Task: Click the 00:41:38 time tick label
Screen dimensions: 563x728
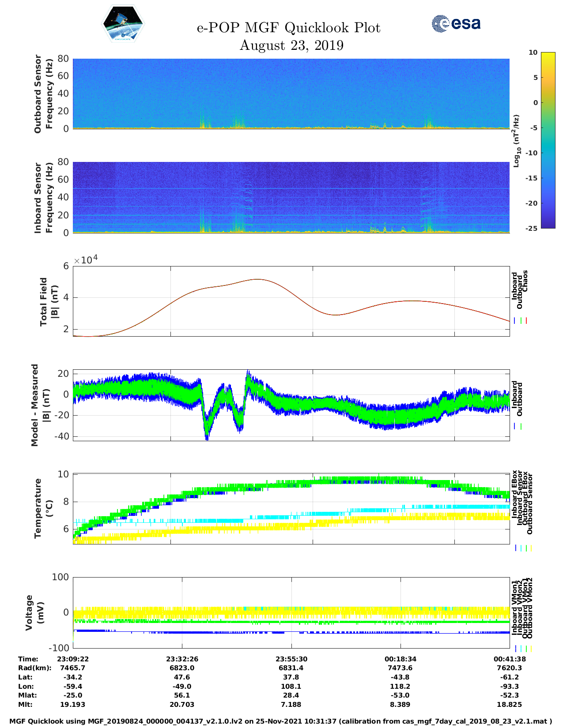Action: [x=510, y=659]
